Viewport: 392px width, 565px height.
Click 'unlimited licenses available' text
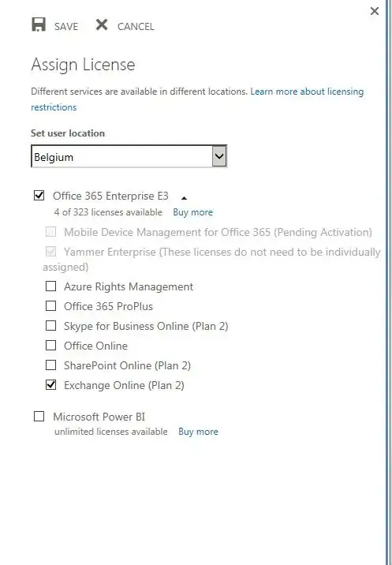pyautogui.click(x=111, y=432)
